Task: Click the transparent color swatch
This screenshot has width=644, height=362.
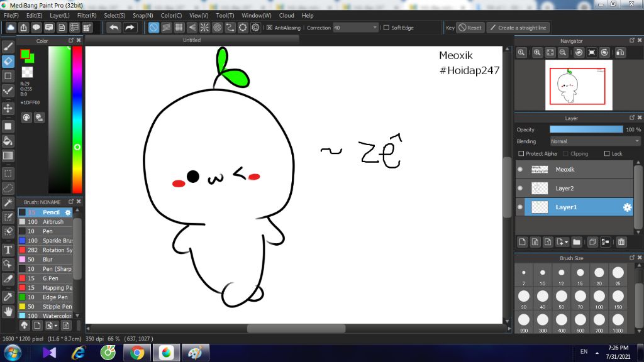Action: [x=27, y=72]
